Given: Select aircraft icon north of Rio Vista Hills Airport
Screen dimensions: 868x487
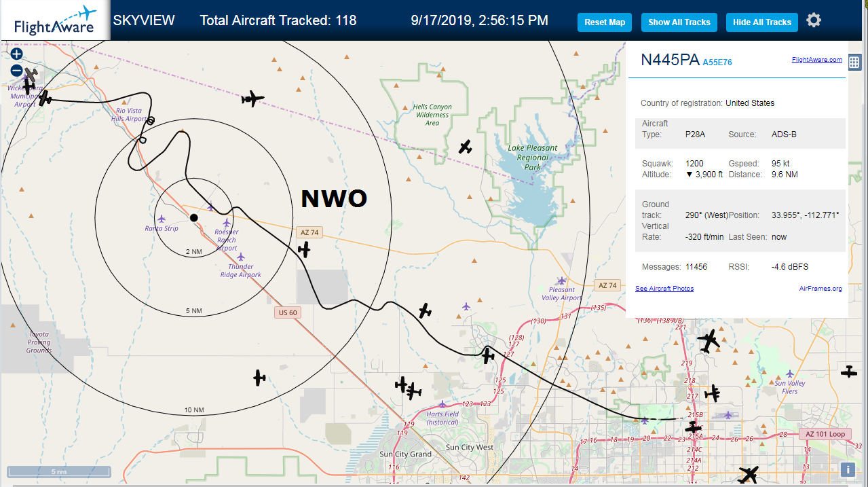Looking at the screenshot, I should tap(252, 99).
